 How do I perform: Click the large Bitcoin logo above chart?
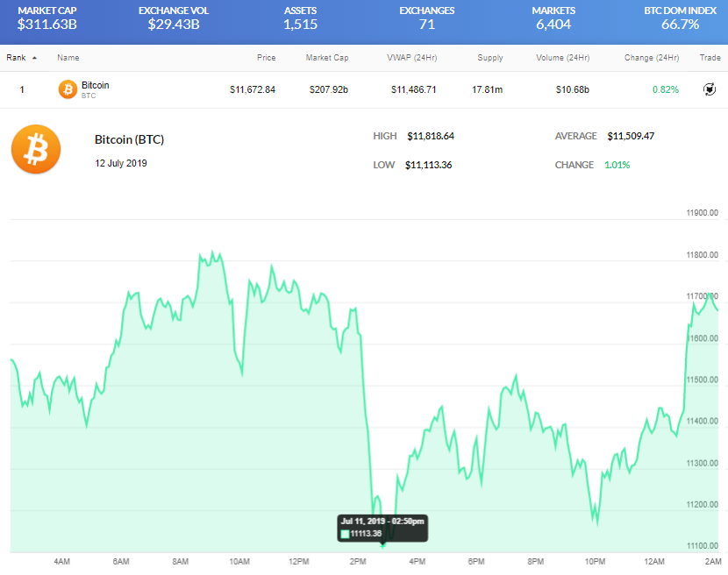point(36,149)
